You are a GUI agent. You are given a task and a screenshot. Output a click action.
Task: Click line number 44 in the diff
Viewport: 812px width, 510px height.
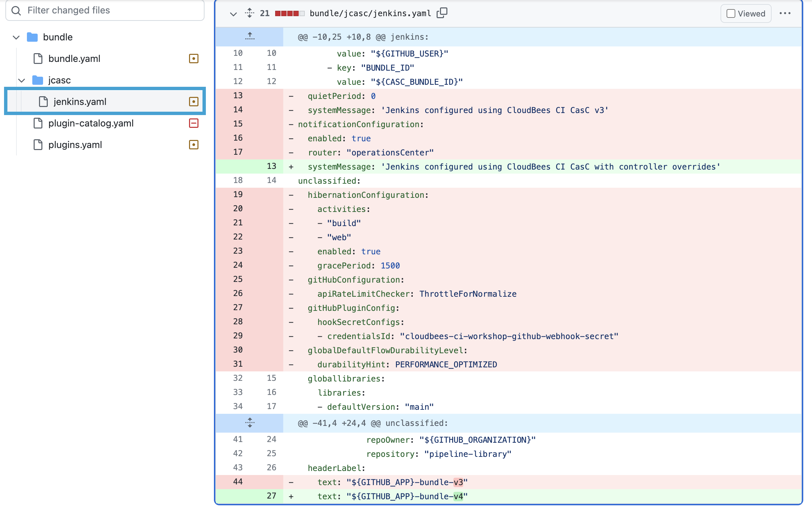tap(238, 482)
